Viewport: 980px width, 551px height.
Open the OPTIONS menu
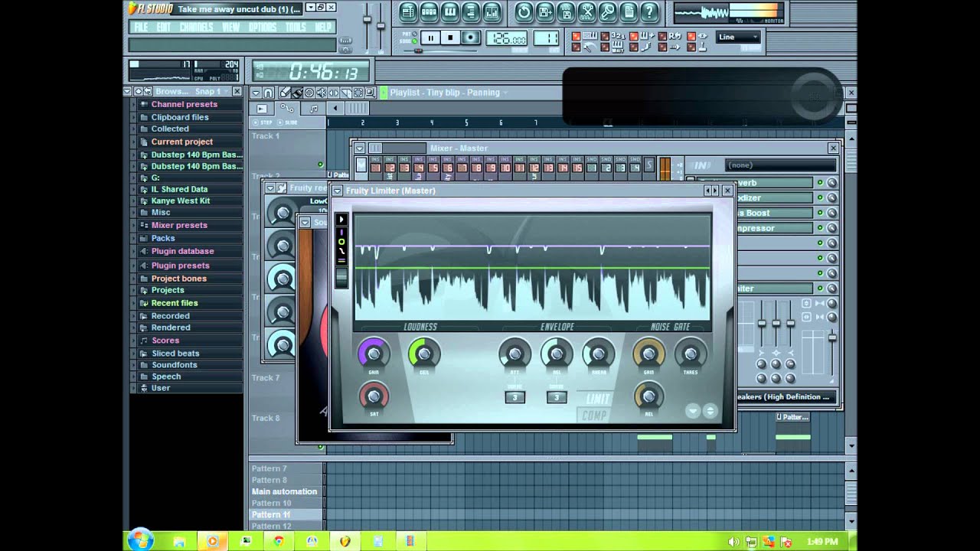click(x=263, y=28)
